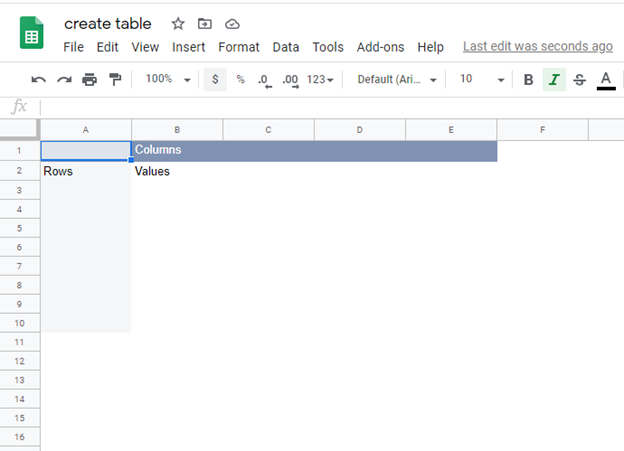Select column A header
This screenshot has height=451, width=624.
coord(86,130)
